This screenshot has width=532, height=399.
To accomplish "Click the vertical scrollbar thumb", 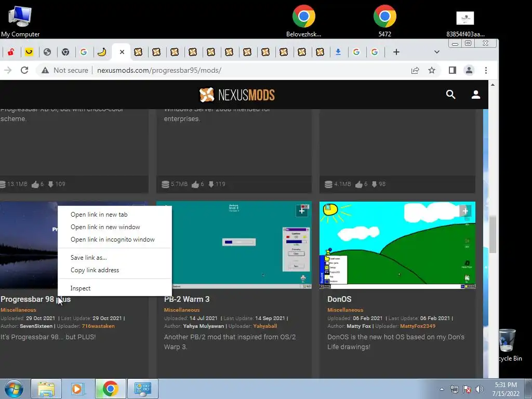I will (493, 234).
